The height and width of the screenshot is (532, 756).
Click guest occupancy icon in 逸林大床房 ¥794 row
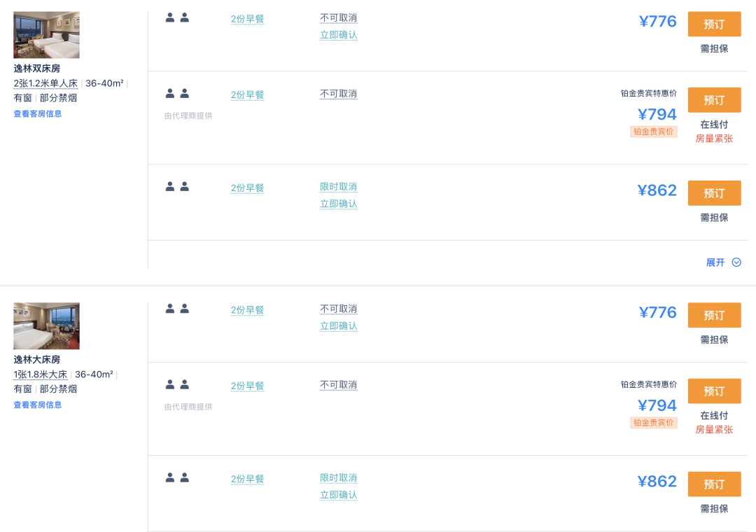pyautogui.click(x=177, y=385)
